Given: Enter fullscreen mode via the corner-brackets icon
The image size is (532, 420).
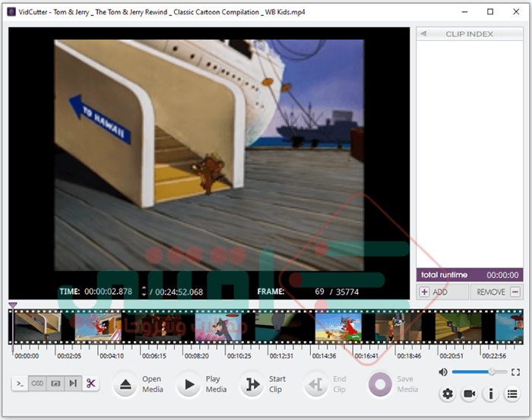Looking at the screenshot, I should pyautogui.click(x=515, y=372).
